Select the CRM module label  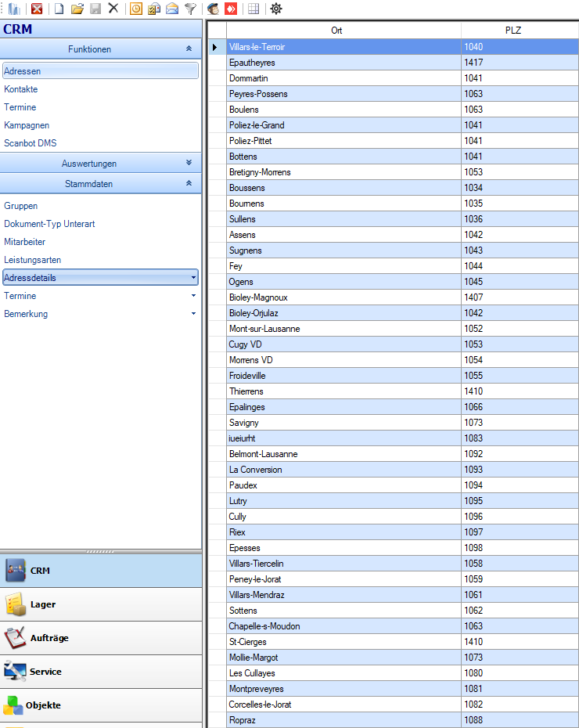coord(40,571)
